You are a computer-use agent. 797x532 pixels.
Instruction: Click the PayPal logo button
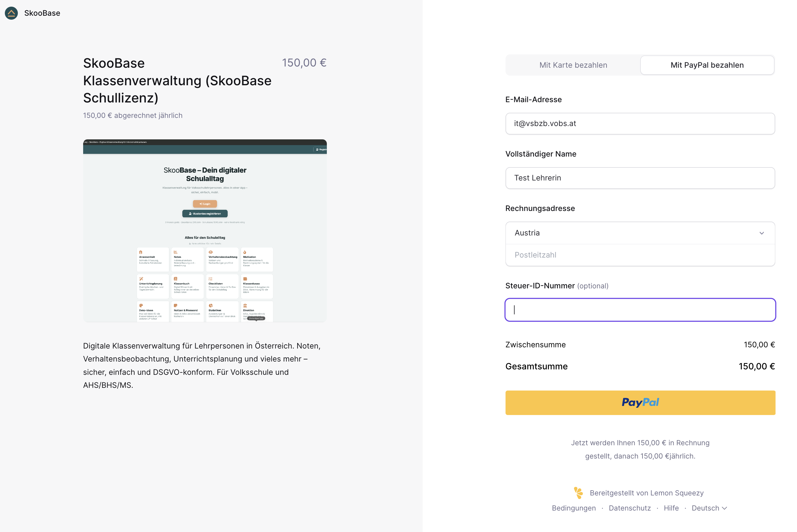pos(640,402)
